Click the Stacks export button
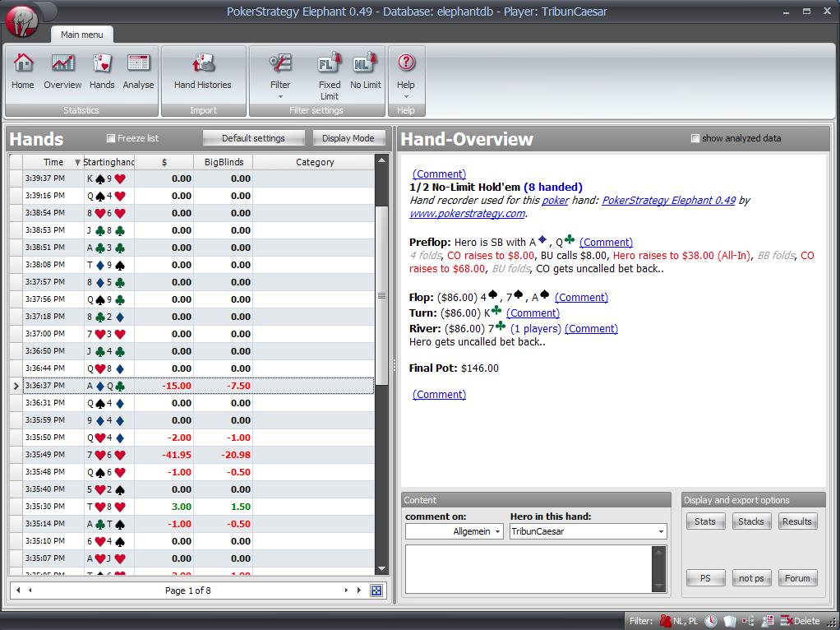The height and width of the screenshot is (630, 840). 751,521
